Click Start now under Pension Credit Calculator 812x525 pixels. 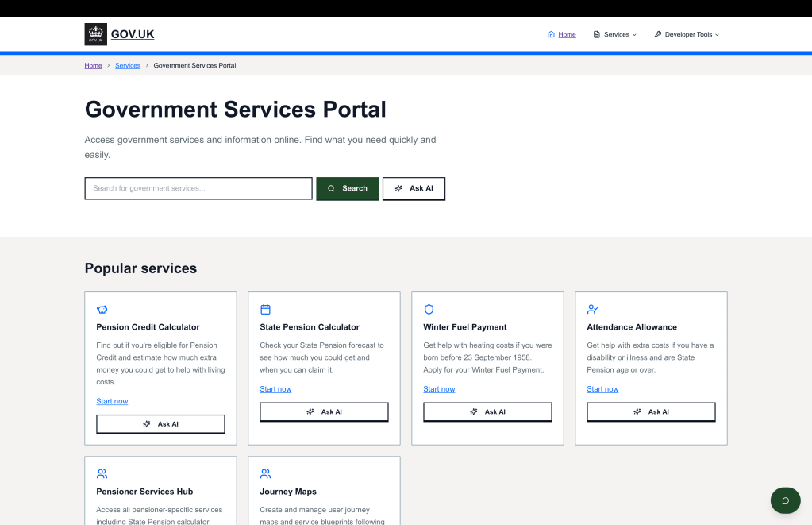(x=111, y=401)
